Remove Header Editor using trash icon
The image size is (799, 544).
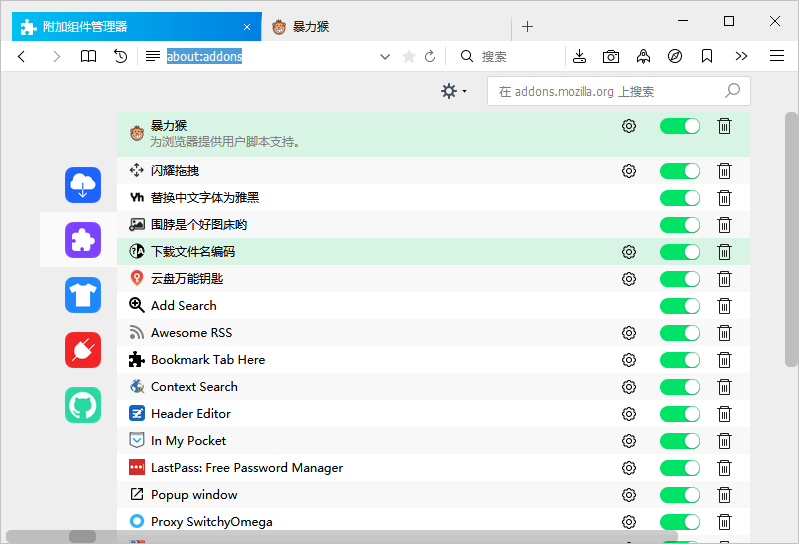coord(724,414)
